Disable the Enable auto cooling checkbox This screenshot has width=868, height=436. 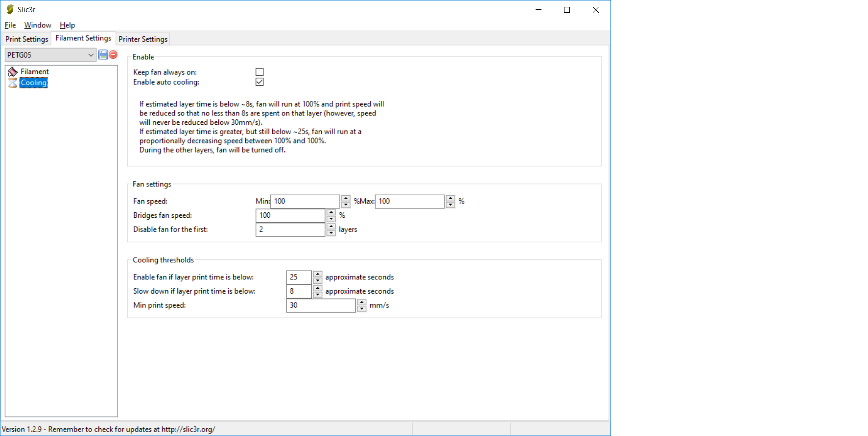tap(259, 82)
